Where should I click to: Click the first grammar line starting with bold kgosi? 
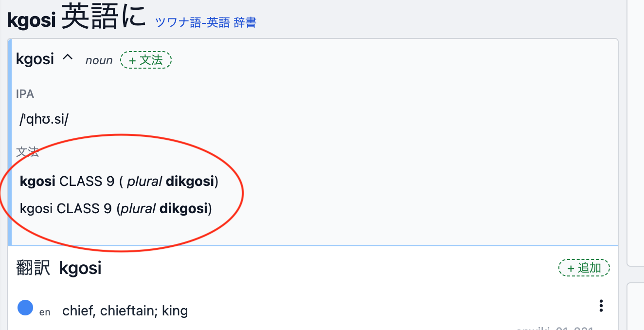(119, 182)
